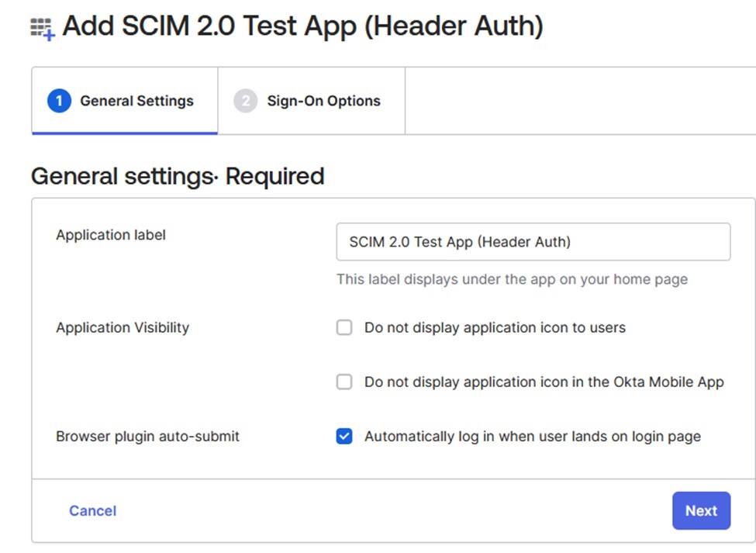
Task: Click the Next button
Action: coord(701,510)
